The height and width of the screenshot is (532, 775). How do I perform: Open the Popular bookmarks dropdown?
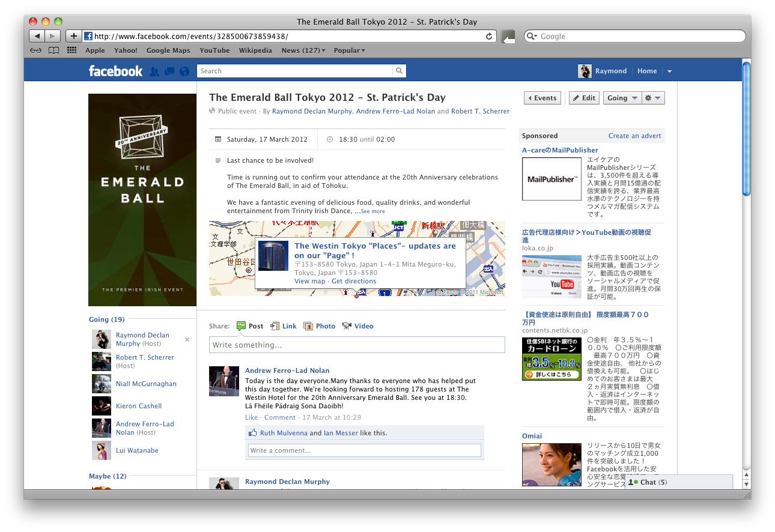(349, 50)
